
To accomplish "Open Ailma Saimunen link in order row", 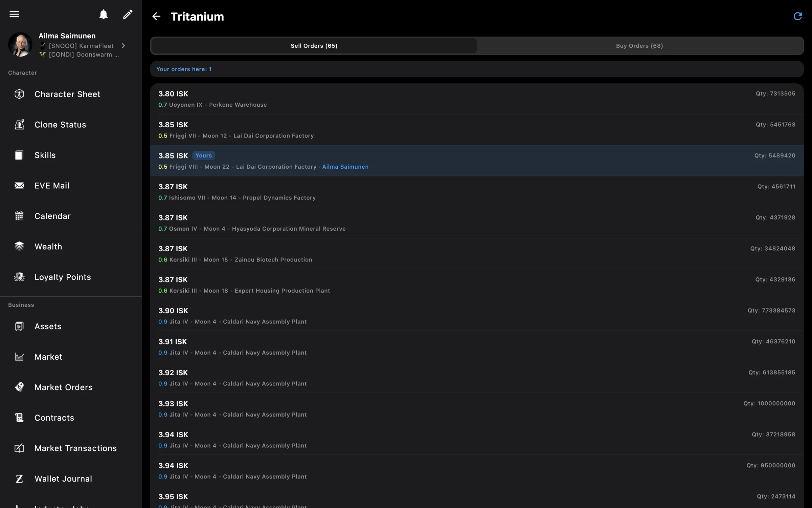I will click(345, 167).
